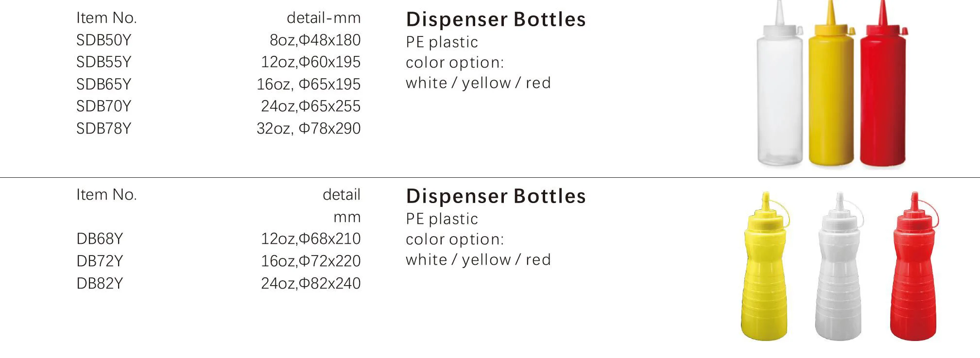Select item number DB68Y
This screenshot has width=980, height=358.
coord(100,239)
